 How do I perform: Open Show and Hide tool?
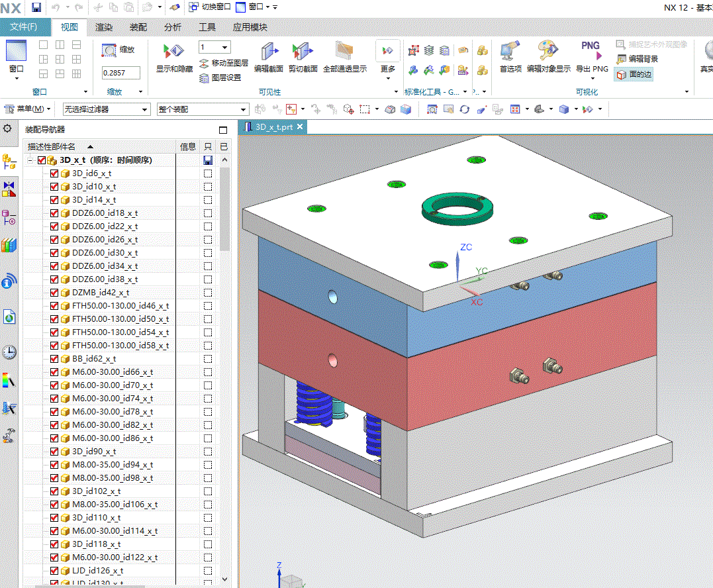pos(174,57)
